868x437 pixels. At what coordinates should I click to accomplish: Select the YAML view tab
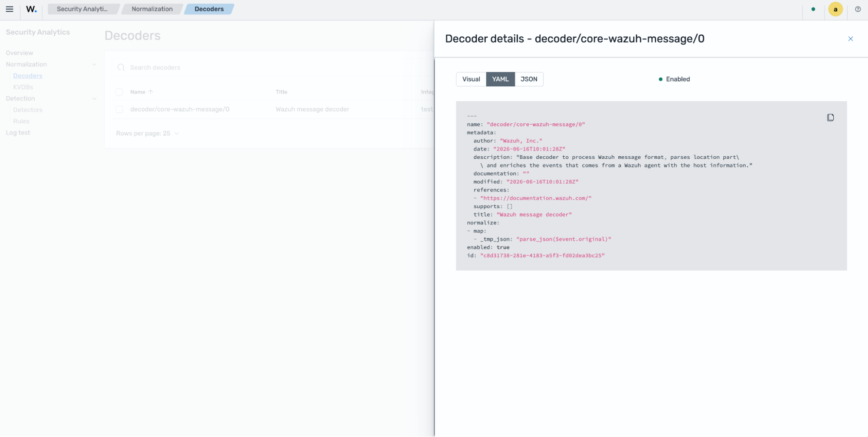coord(500,79)
